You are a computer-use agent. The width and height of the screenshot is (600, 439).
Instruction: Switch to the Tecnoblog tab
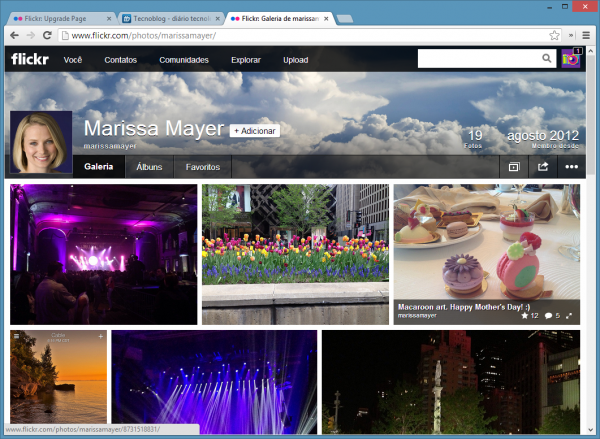(x=172, y=18)
